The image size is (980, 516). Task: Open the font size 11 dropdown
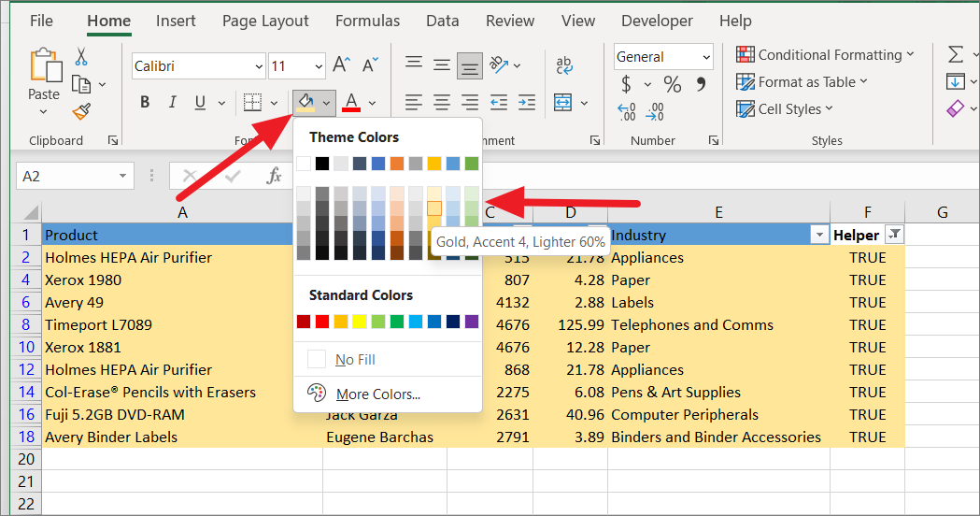pos(319,66)
